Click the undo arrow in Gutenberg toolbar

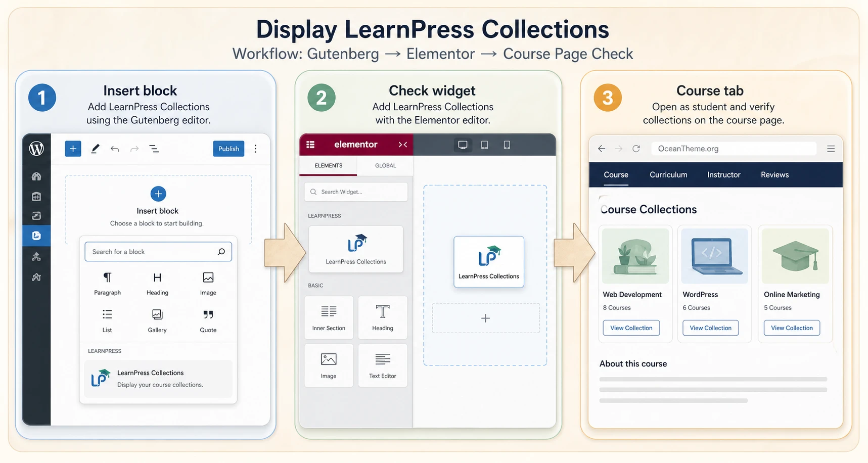click(115, 149)
